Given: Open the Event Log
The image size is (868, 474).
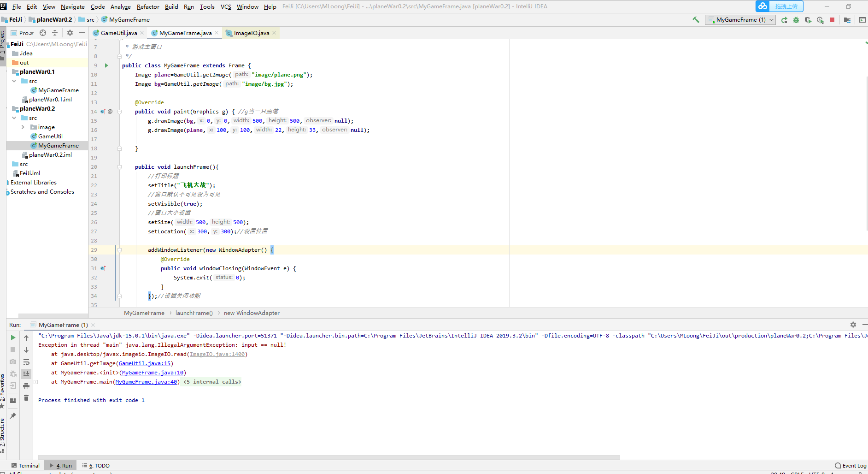Looking at the screenshot, I should (x=850, y=466).
